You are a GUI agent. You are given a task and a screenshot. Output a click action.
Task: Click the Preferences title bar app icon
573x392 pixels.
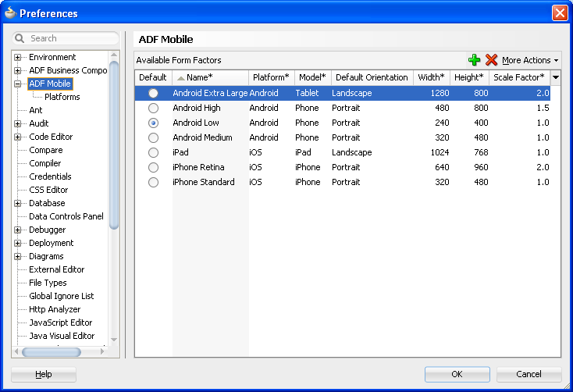click(10, 12)
